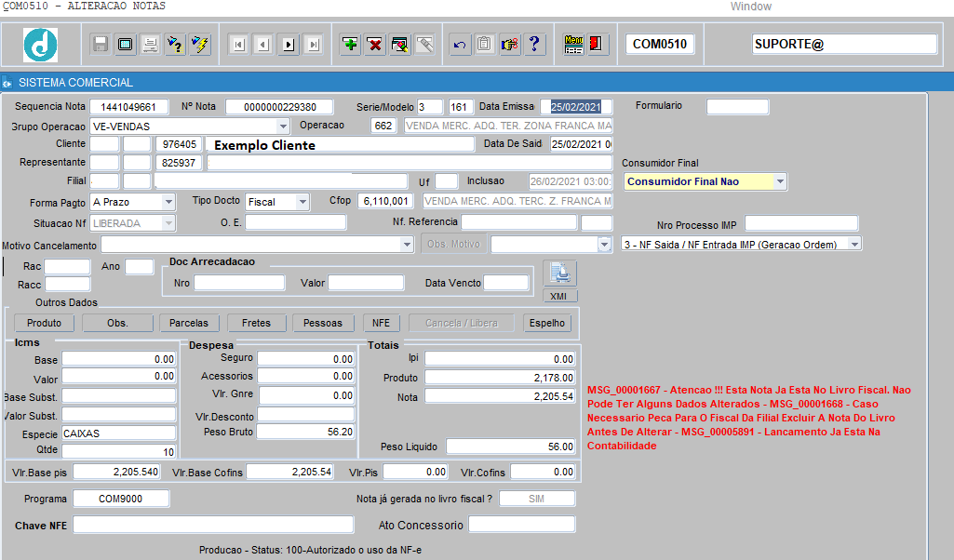Click the screen/monitor toolbar icon

126,45
